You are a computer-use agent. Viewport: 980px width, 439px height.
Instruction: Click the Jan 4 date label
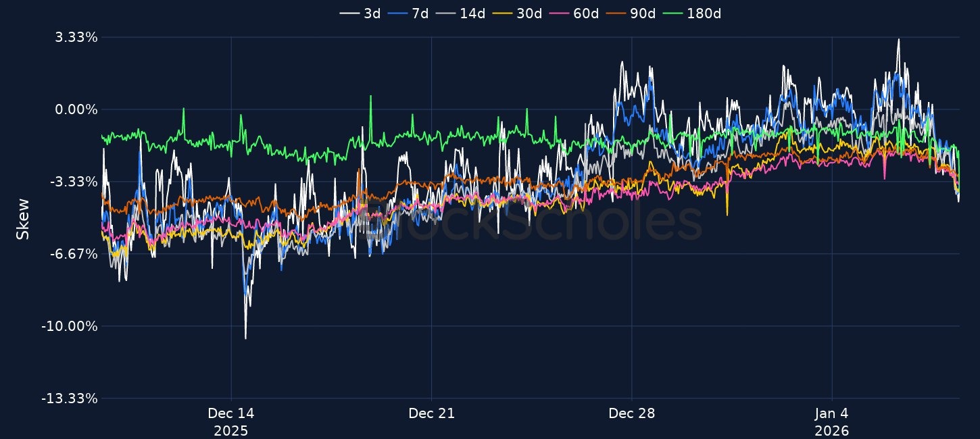832,413
